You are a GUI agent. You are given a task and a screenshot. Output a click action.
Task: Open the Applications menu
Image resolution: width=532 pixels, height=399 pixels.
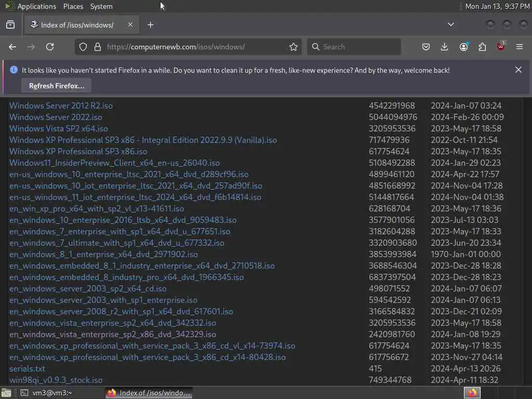[37, 6]
